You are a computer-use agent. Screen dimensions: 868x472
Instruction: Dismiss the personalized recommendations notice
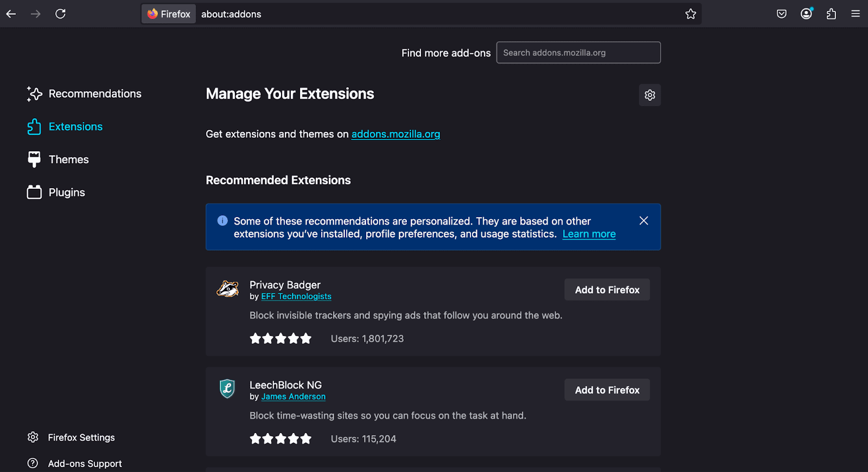(643, 221)
